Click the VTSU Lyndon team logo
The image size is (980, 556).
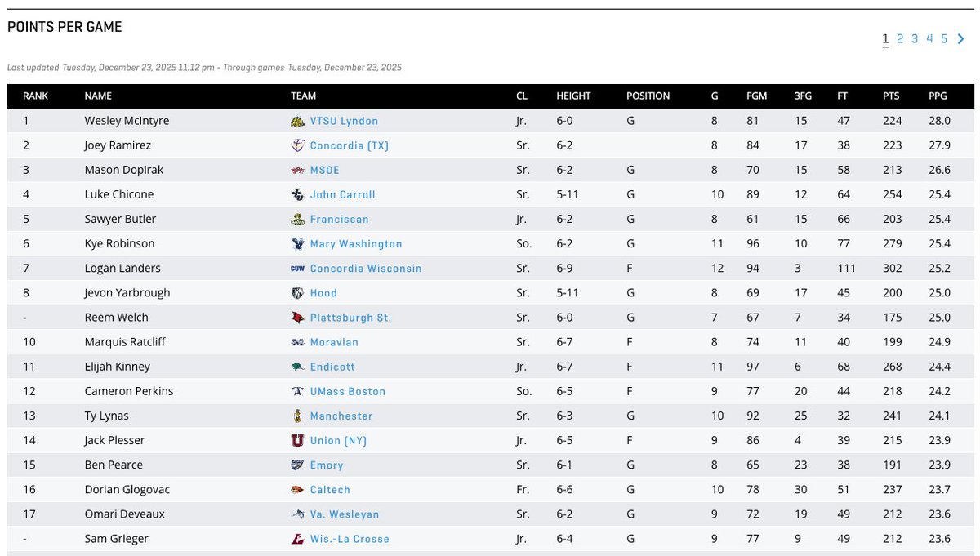coord(297,121)
